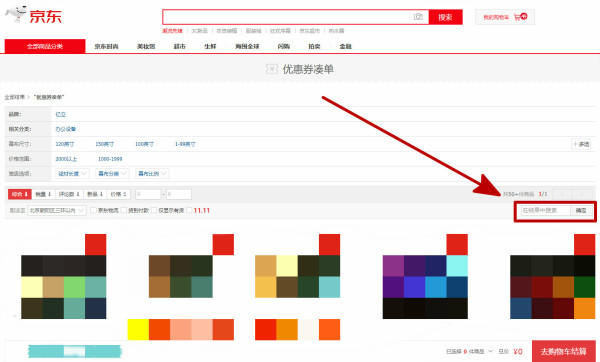Click the 去购物车结算 checkout button
This screenshot has width=600, height=362.
pos(563,351)
